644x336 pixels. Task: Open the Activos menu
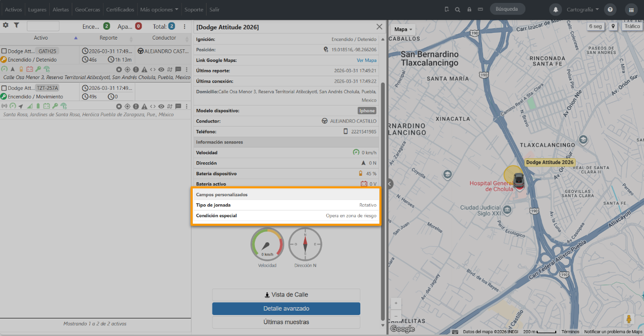14,9
